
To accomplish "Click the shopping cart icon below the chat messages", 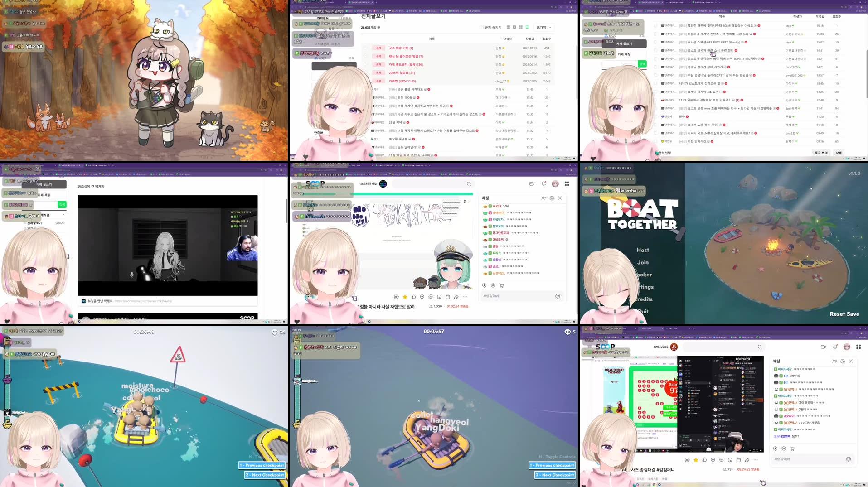I will coord(501,285).
